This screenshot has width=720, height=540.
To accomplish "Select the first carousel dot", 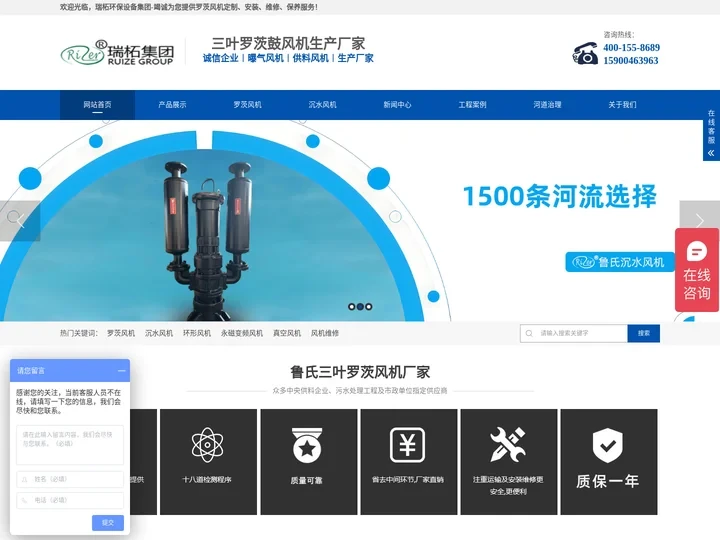I will 351,306.
